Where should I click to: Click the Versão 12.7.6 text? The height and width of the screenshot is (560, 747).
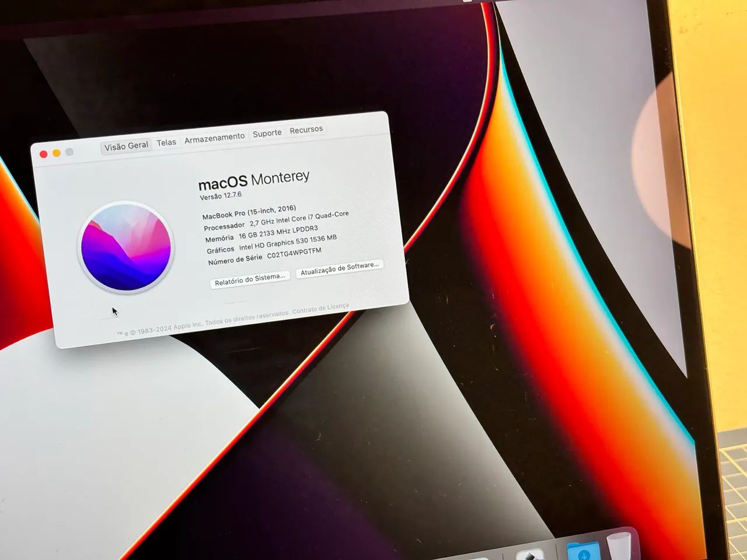221,196
